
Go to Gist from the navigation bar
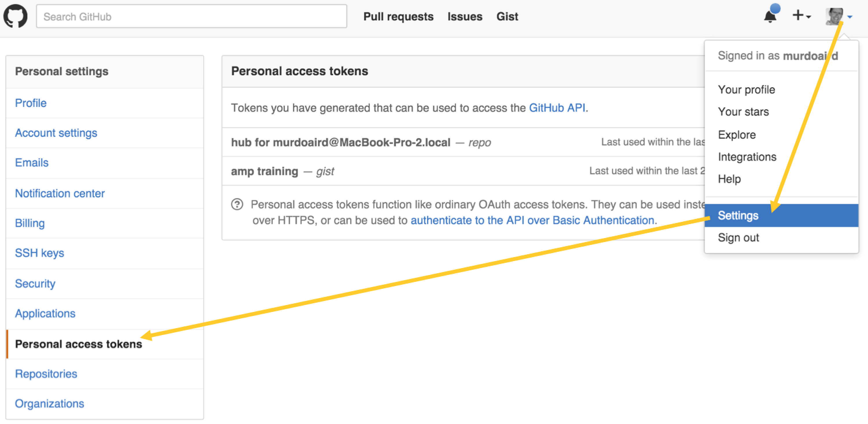click(507, 16)
